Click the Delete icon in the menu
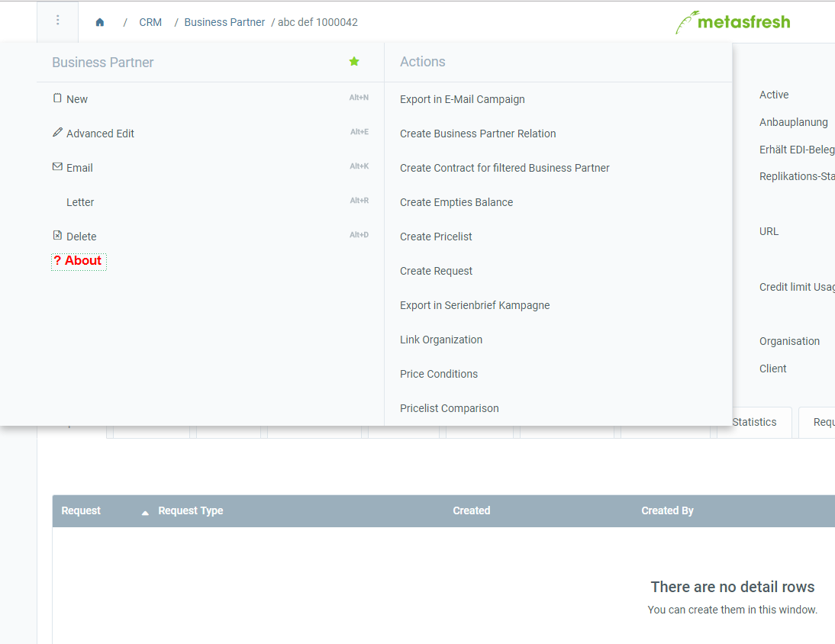The height and width of the screenshot is (644, 835). pyautogui.click(x=56, y=235)
